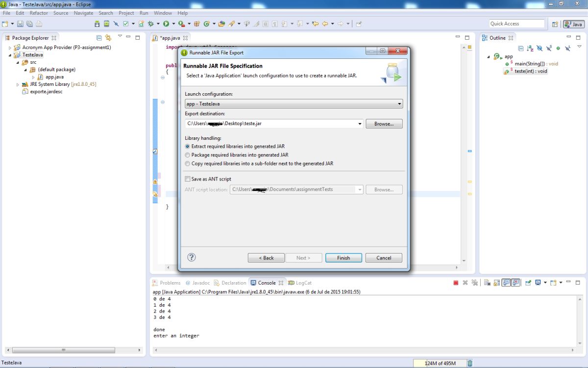Screen dimensions: 588x368
Task: Click Hide Non-Public Members icon in Outline
Action: click(558, 48)
